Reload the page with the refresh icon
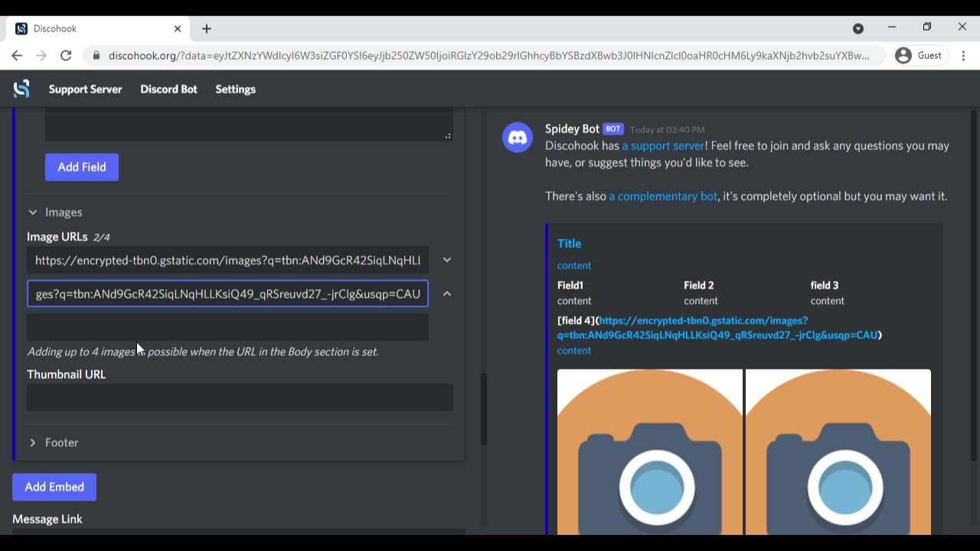The height and width of the screenshot is (551, 980). point(66,56)
